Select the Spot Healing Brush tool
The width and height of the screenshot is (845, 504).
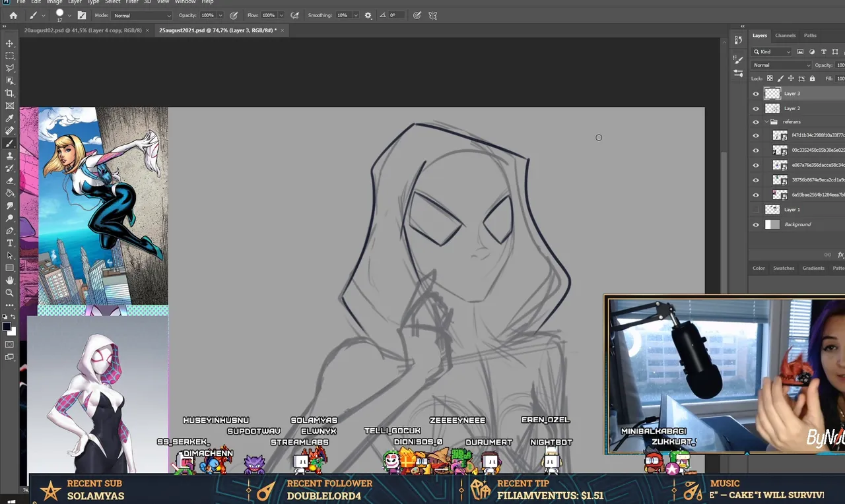click(x=10, y=131)
